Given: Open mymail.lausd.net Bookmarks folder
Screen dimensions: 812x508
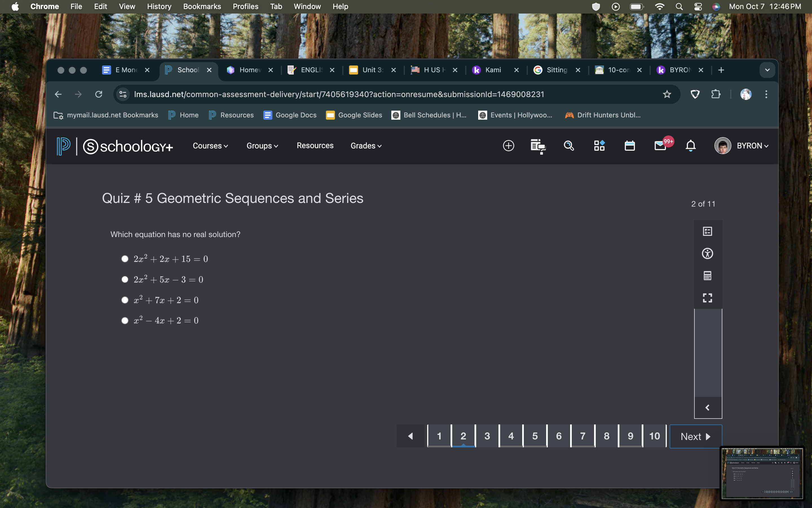Looking at the screenshot, I should pos(106,115).
